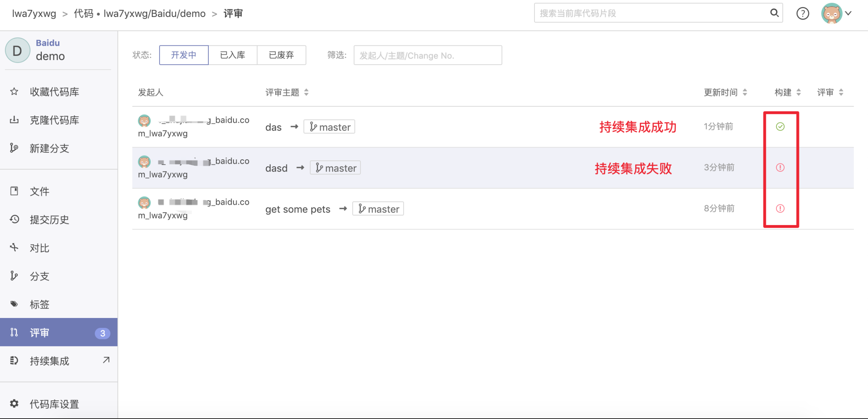Screen dimensions: 868x419
Task: Click the review count badge 3
Action: (102, 333)
